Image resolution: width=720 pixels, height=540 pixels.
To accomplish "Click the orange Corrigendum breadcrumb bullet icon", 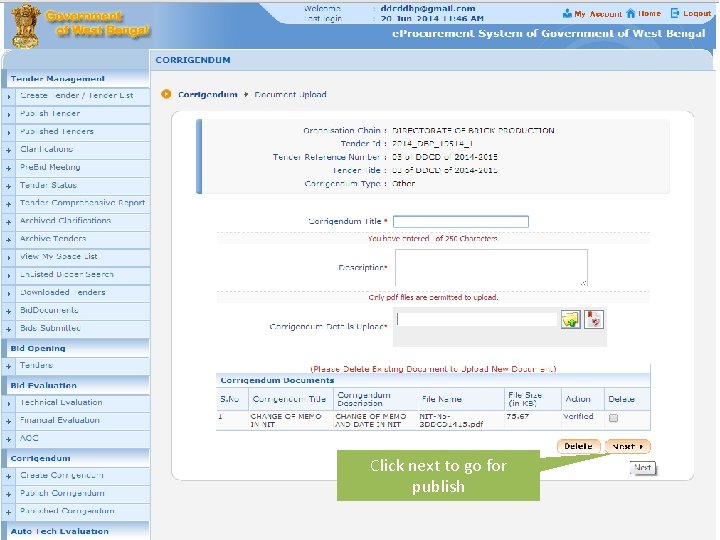I will (166, 94).
